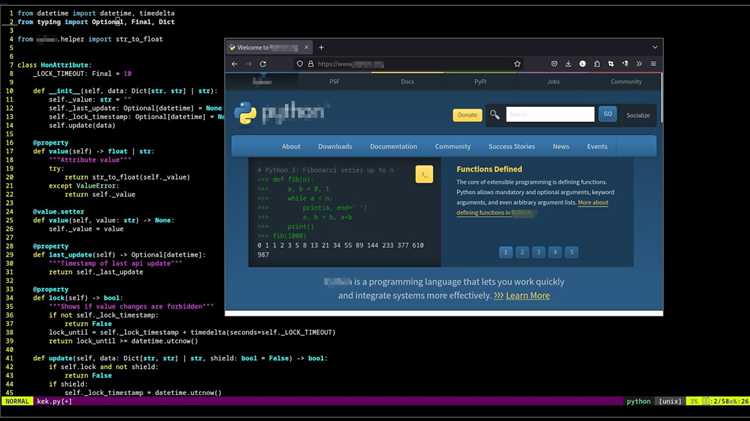Go back in the browser

click(x=235, y=64)
